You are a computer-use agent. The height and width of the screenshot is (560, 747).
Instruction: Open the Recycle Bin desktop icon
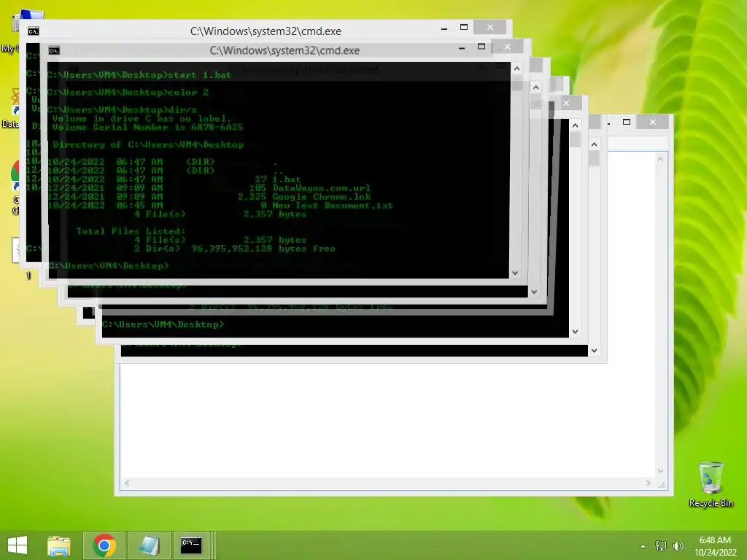[x=711, y=484]
